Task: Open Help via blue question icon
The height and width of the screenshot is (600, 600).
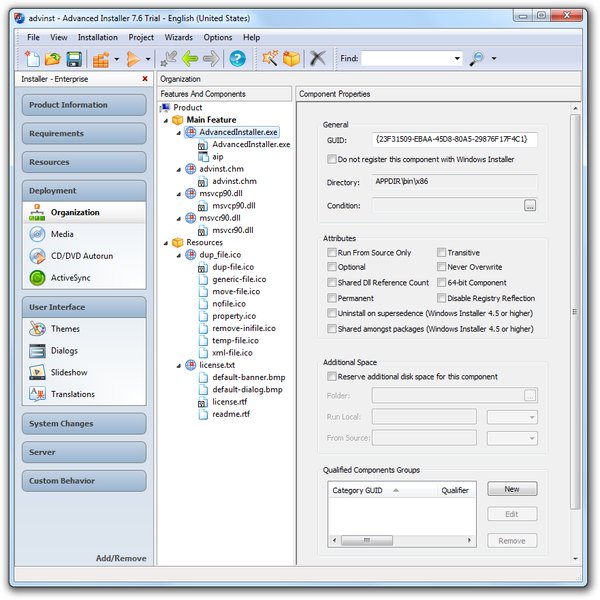Action: pyautogui.click(x=237, y=59)
